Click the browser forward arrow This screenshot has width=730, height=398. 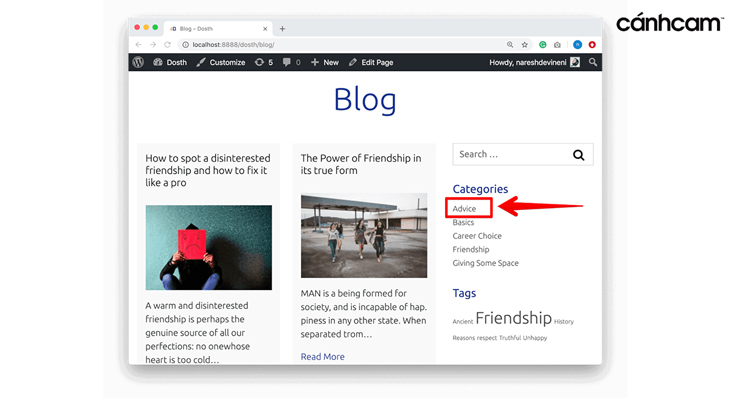(x=153, y=45)
